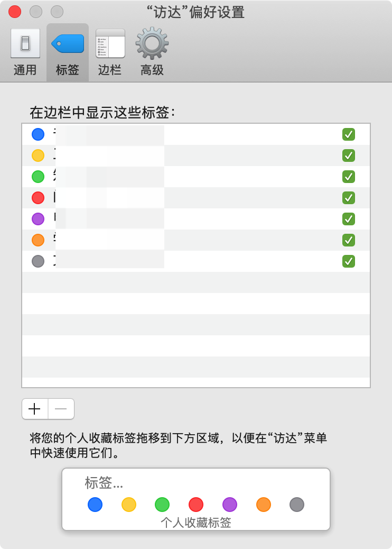
Task: Click the purple favorite tag swatch
Action: [230, 505]
